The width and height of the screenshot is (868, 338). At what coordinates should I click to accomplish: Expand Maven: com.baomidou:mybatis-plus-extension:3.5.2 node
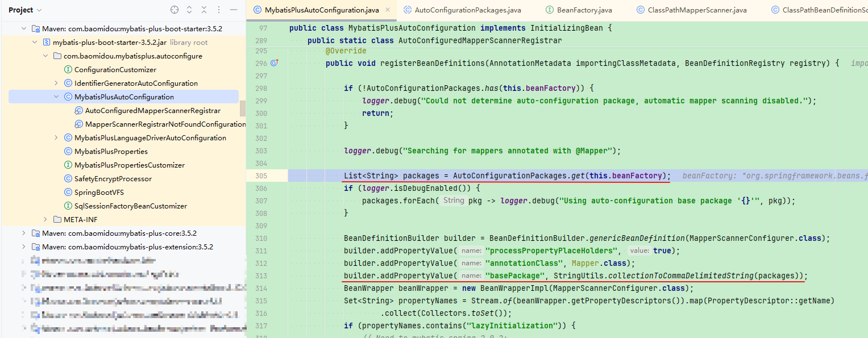[x=24, y=247]
